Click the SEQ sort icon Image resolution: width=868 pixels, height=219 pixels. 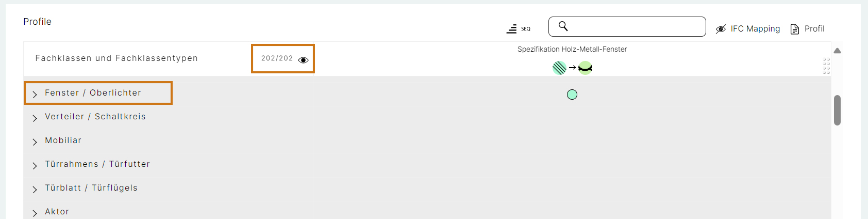click(x=518, y=29)
